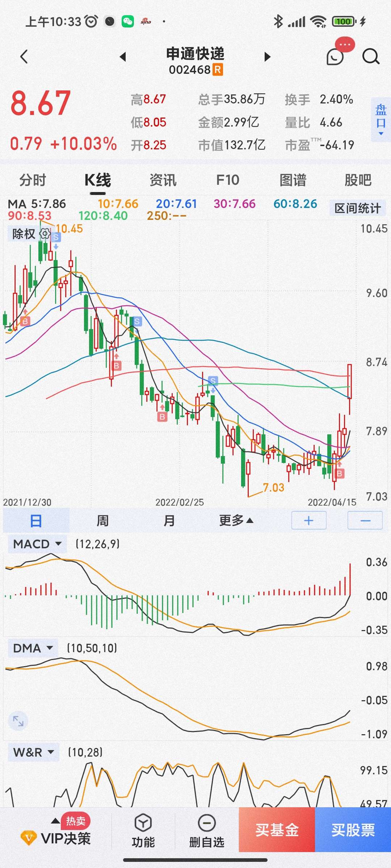Screen dimensions: 391x868
Task: Tap 市值132.7亿 value
Action: 232,145
